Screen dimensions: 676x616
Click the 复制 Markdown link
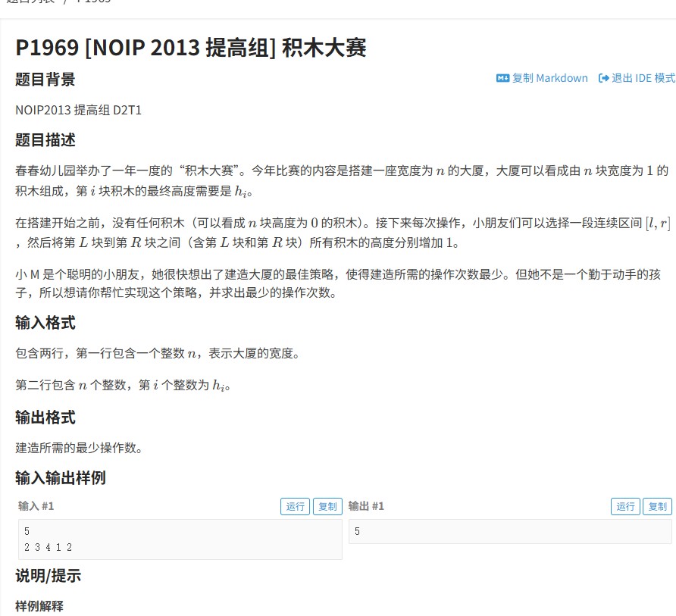[x=542, y=78]
